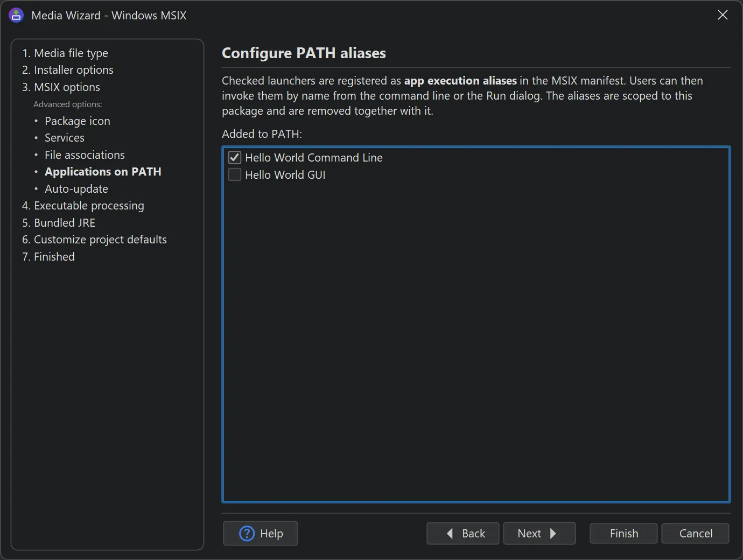This screenshot has height=560, width=743.
Task: Enable Hello World GUI checkbox
Action: tap(235, 174)
